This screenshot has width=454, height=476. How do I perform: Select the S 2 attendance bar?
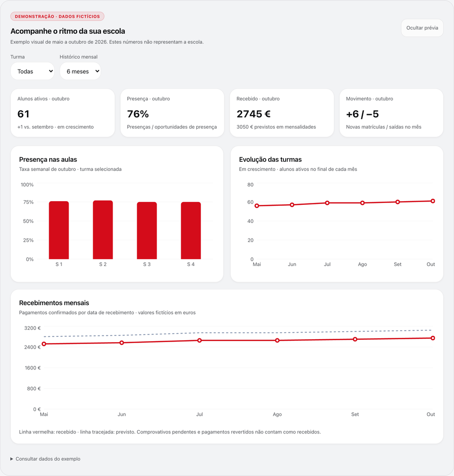[x=103, y=230]
